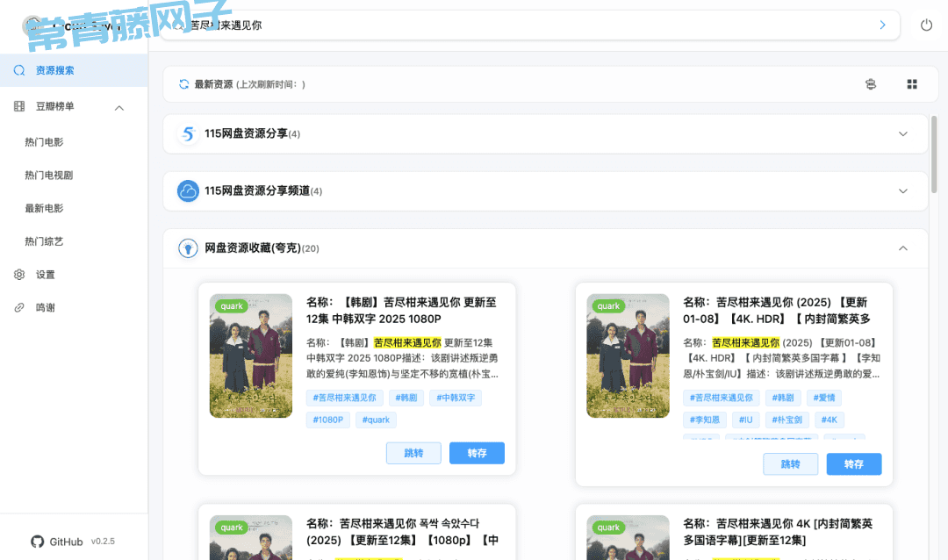Expand the 115网盘资源分享频道(4) group arrow

[x=902, y=191]
